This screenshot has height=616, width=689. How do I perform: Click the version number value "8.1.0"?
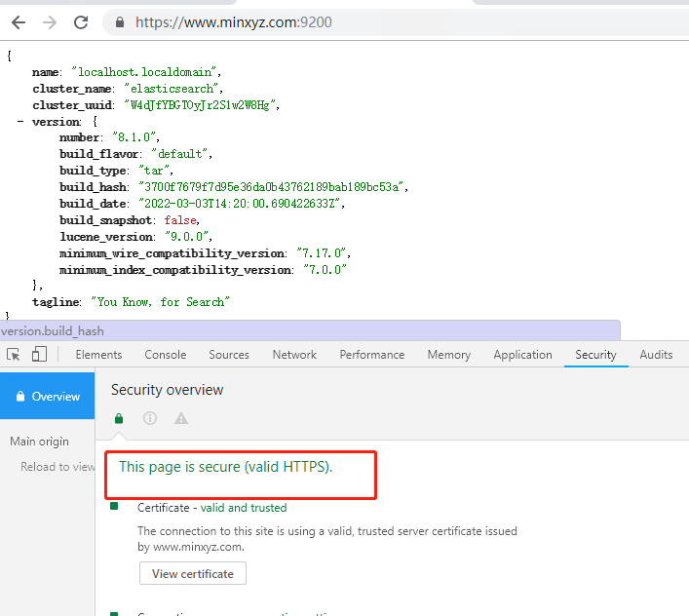pos(134,137)
